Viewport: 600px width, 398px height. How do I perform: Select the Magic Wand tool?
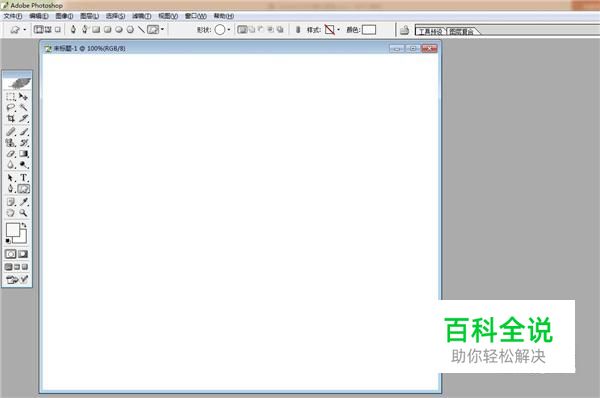click(23, 108)
